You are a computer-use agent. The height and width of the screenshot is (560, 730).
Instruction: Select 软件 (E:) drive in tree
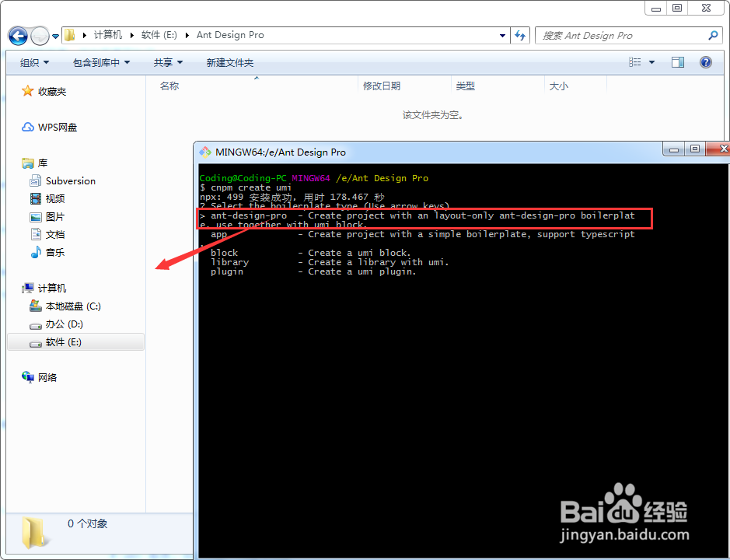pos(75,342)
